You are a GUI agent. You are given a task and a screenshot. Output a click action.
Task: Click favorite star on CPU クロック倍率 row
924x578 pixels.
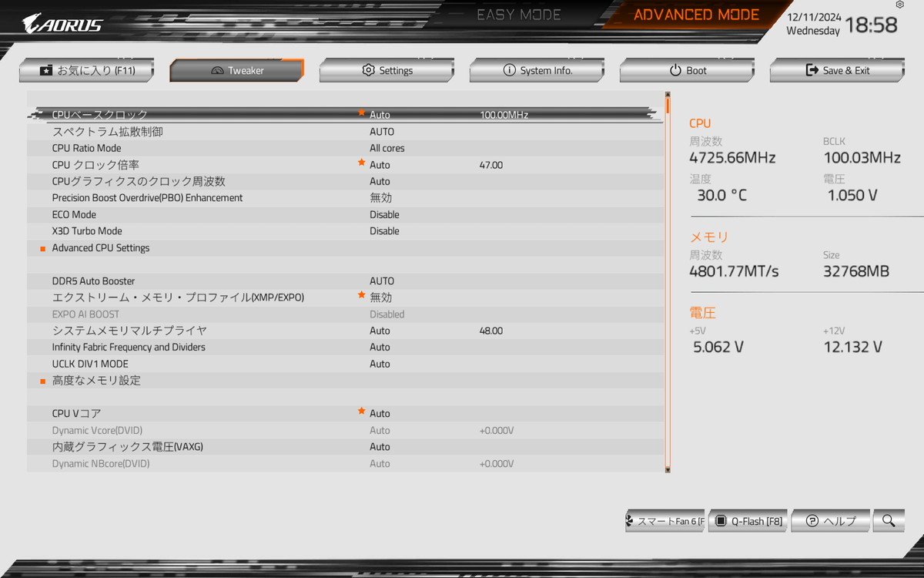coord(361,163)
